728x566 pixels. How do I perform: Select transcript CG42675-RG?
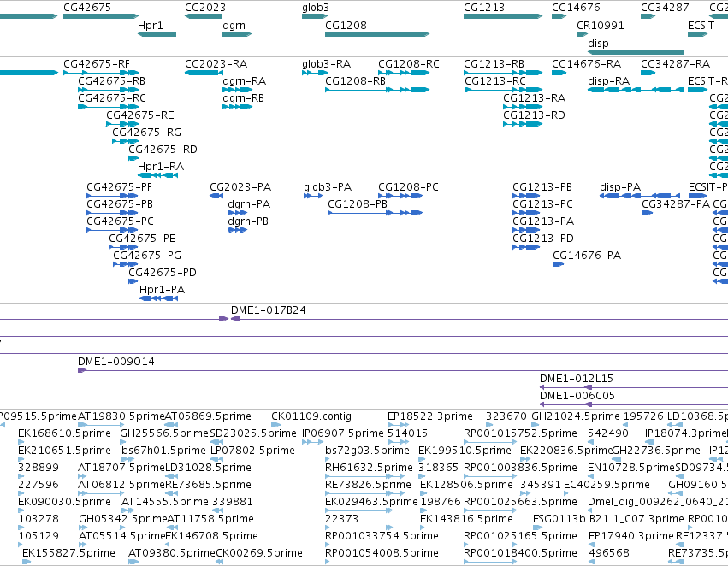pos(147,133)
